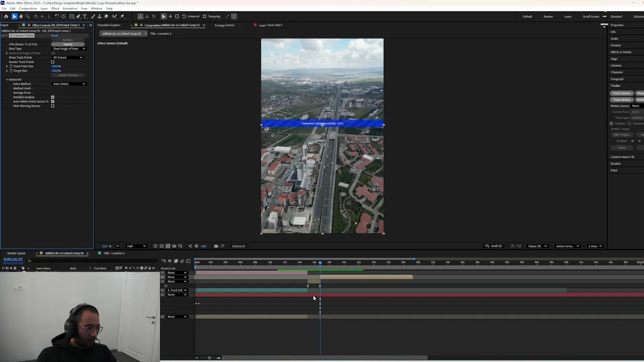Image resolution: width=644 pixels, height=362 pixels.
Task: Open the Effect menu
Action: click(x=55, y=9)
